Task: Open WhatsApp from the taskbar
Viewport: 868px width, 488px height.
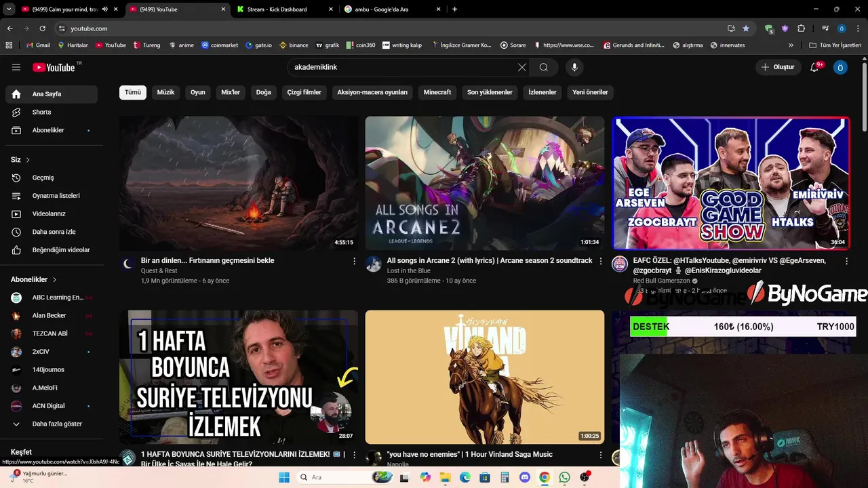Action: pyautogui.click(x=564, y=477)
